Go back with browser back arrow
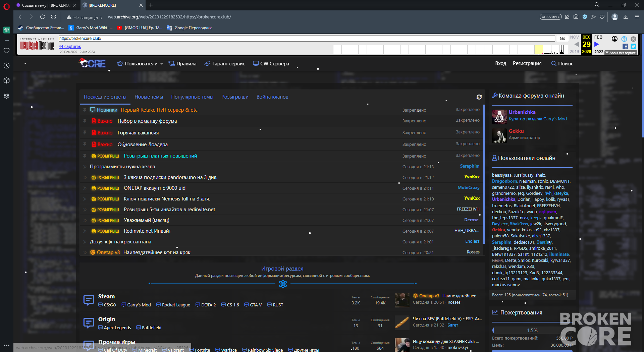Viewport: 644px width, 352px height. (20, 17)
